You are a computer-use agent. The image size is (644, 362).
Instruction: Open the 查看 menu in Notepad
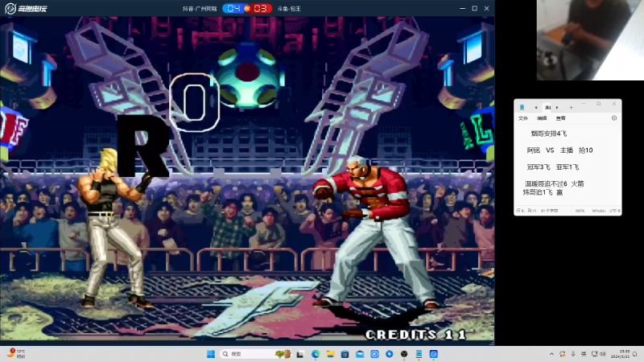pos(560,118)
